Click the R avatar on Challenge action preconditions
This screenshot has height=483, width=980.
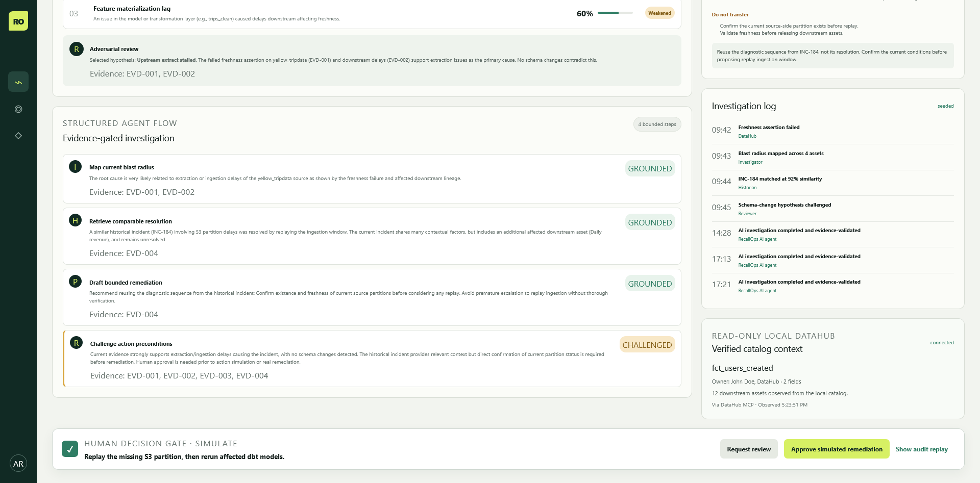(x=77, y=343)
